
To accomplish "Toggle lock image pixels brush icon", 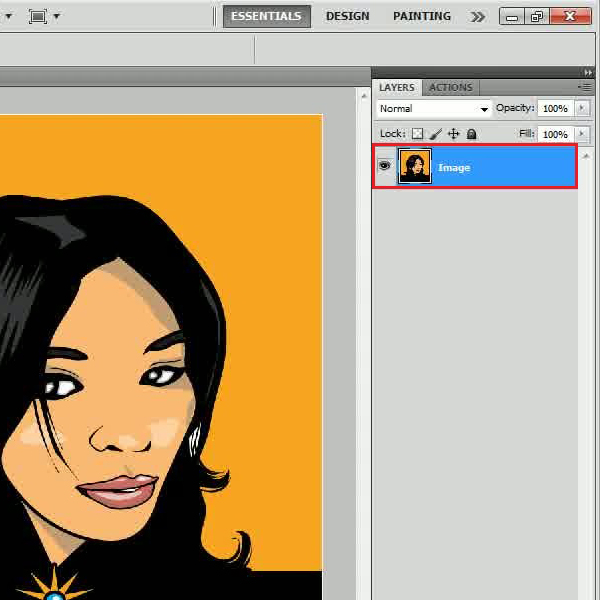I will pos(435,134).
